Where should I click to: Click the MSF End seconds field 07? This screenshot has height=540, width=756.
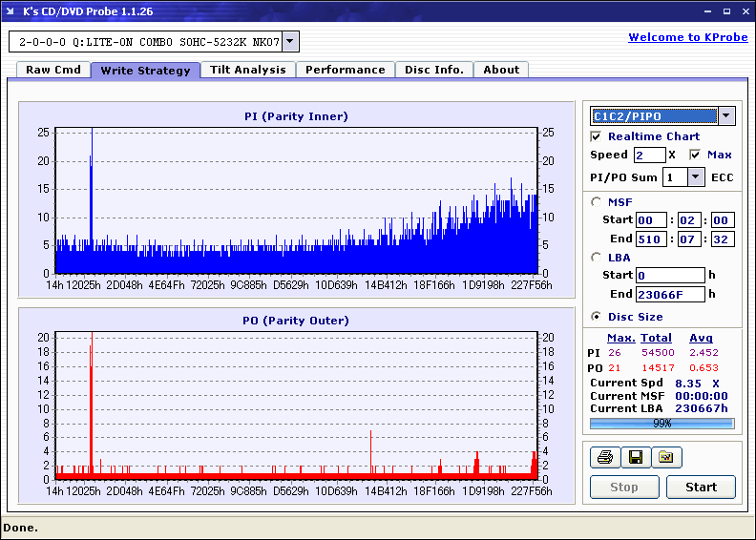[x=689, y=239]
